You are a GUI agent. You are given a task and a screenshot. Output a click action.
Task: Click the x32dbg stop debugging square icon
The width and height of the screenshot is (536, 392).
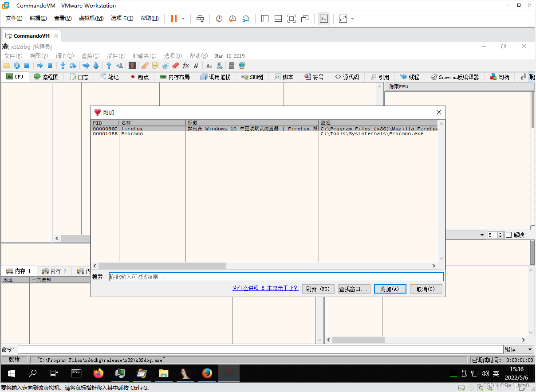coord(27,66)
